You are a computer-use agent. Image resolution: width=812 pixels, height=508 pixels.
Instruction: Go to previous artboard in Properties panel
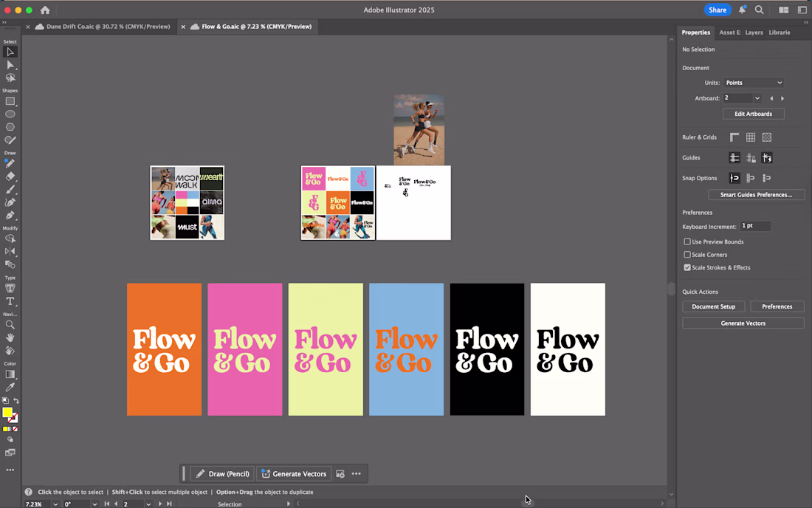pyautogui.click(x=771, y=98)
